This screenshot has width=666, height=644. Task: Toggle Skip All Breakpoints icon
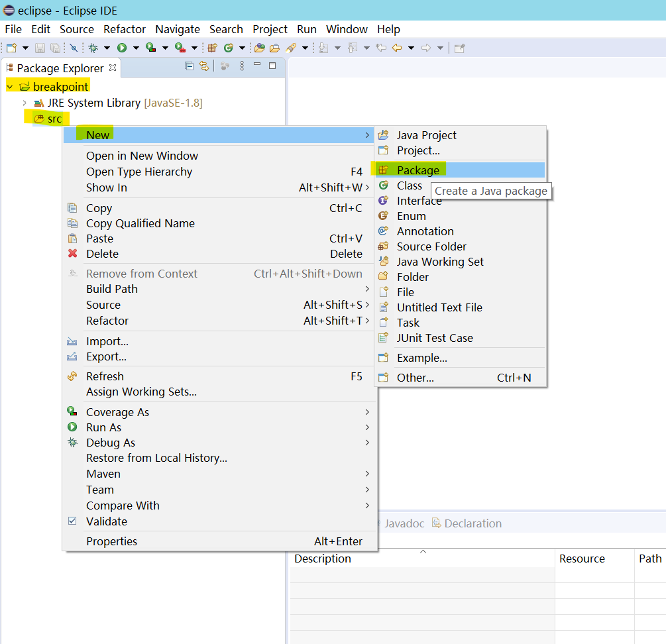coord(74,48)
